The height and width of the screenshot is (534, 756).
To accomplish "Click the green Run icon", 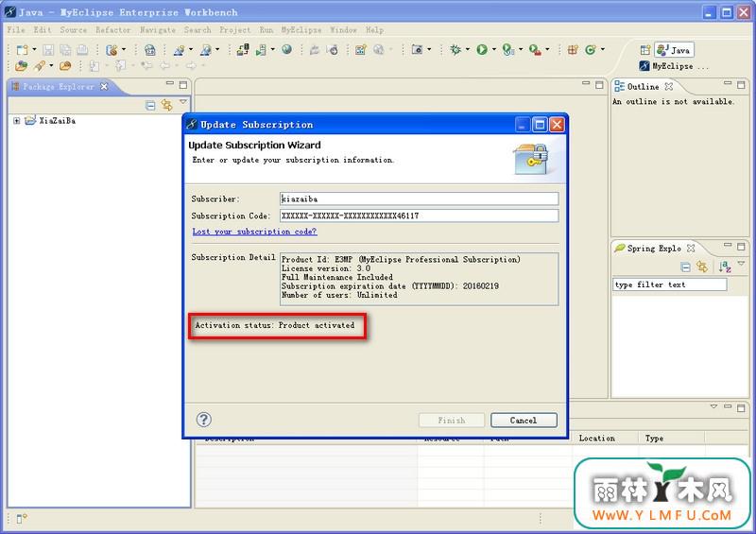I will pyautogui.click(x=481, y=49).
